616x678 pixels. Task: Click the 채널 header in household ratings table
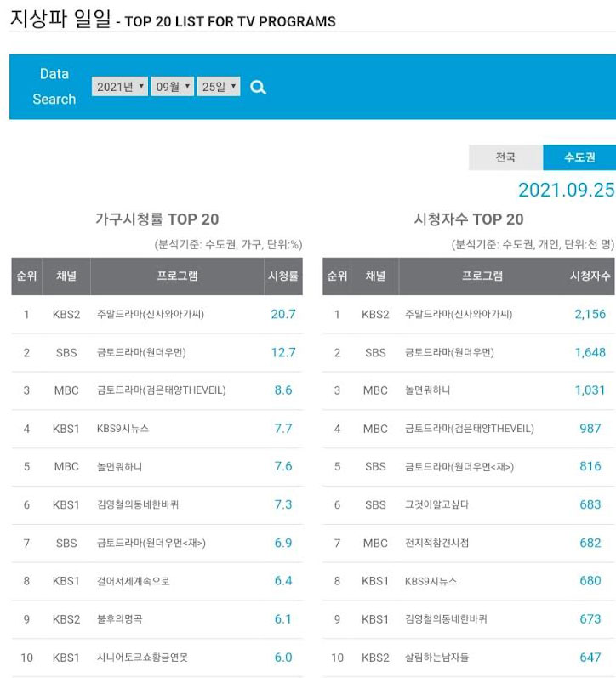click(x=66, y=276)
